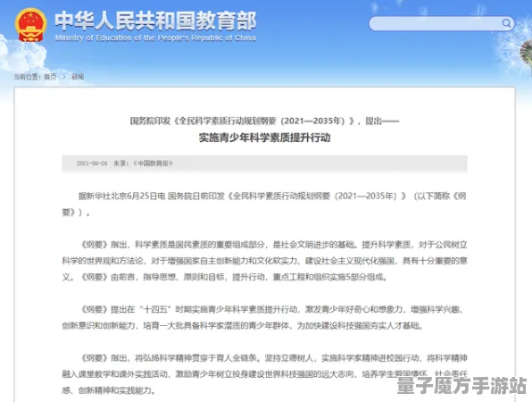This screenshot has width=532, height=402.
Task: Click the paragraph starting 《纲要》指出，将弘扬科学精神
Action: tap(264, 374)
